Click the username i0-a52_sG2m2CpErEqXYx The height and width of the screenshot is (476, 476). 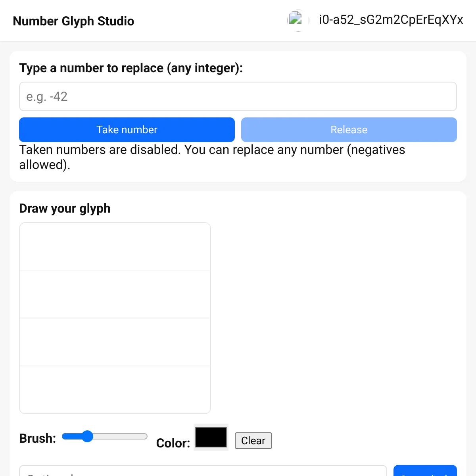391,20
